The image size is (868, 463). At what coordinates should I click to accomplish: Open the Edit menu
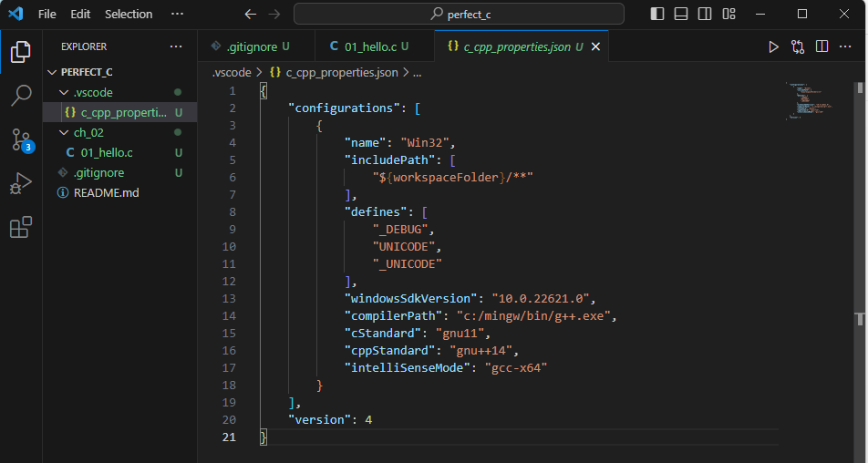(x=80, y=15)
